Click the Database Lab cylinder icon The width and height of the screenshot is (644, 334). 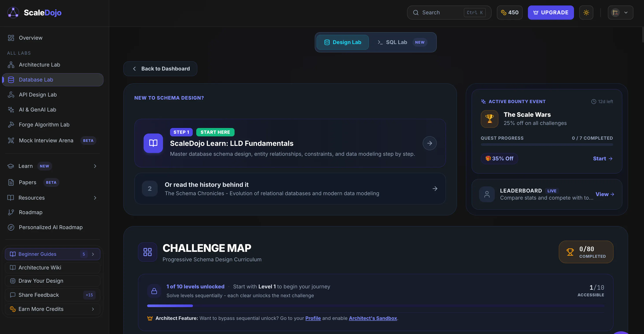(x=11, y=80)
